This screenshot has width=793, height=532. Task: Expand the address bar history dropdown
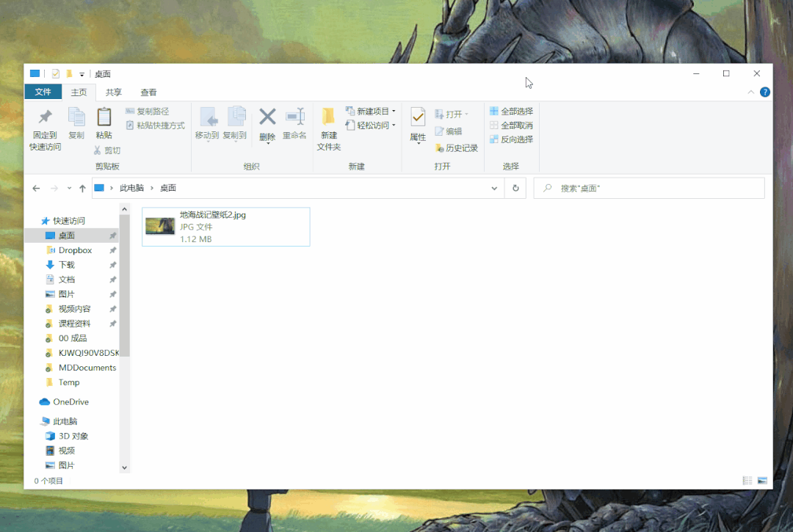click(494, 189)
